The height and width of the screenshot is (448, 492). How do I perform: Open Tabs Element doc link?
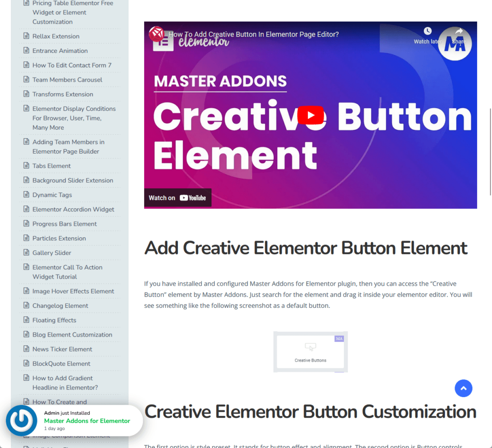51,166
